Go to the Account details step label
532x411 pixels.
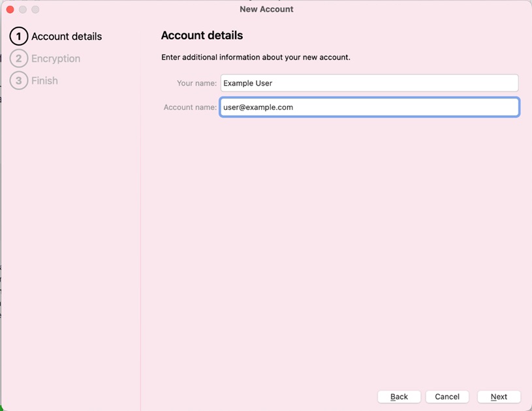[67, 37]
